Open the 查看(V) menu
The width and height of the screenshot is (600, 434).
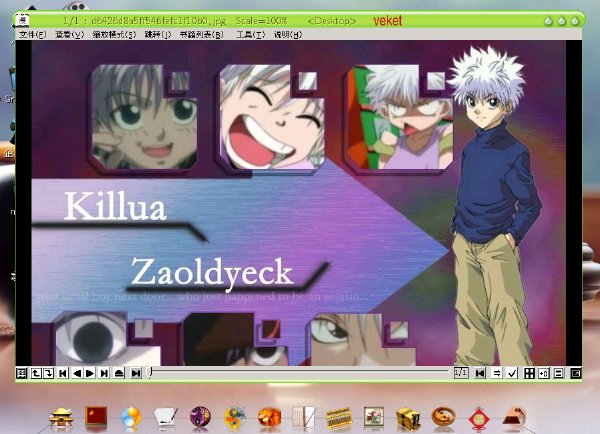click(69, 34)
